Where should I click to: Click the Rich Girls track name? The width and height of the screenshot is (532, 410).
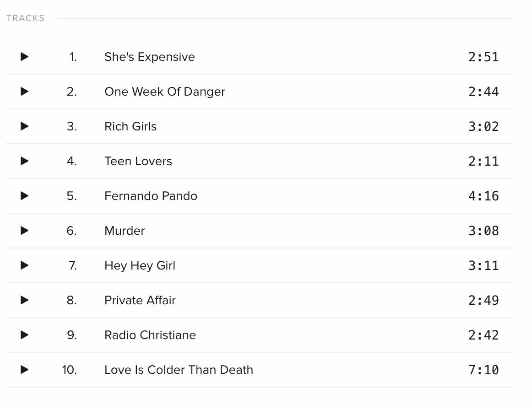click(x=130, y=126)
